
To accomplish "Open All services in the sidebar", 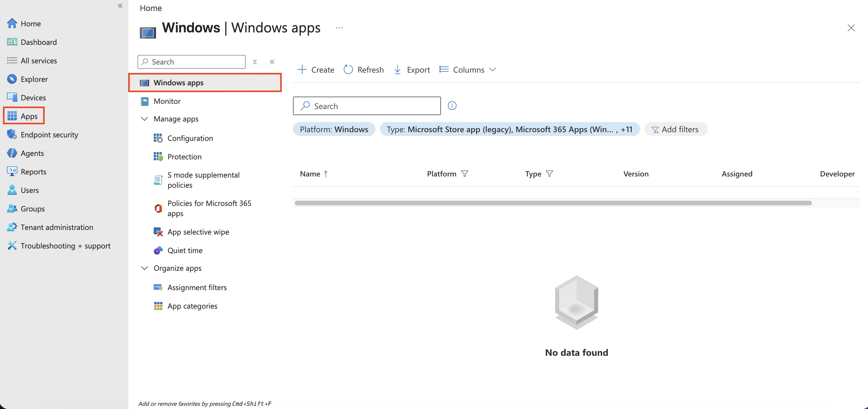I will coord(32,61).
